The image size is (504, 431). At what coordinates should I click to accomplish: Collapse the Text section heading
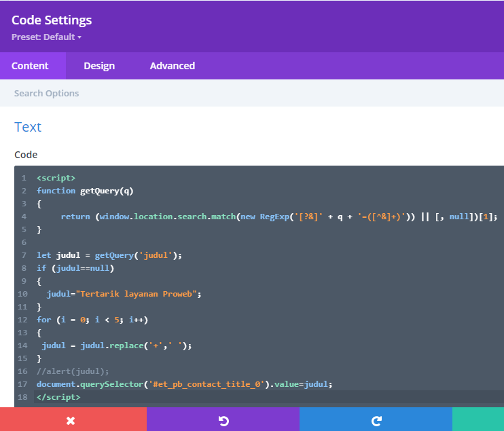(x=28, y=127)
